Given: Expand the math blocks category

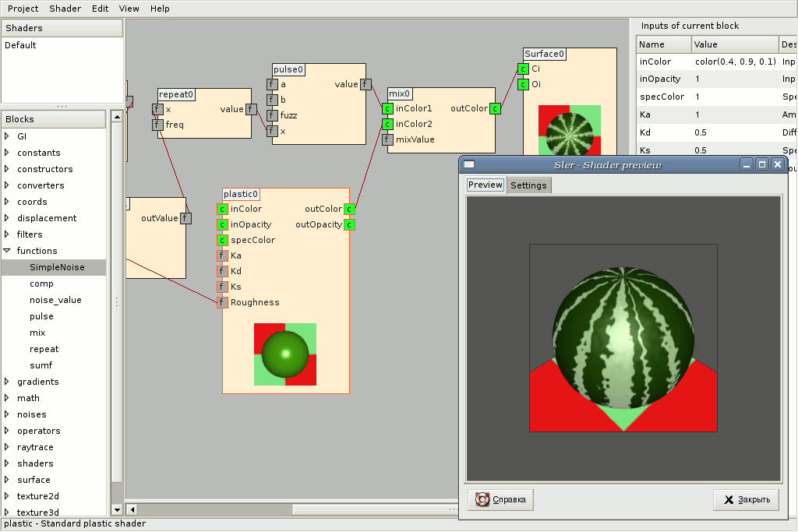Looking at the screenshot, I should pyautogui.click(x=7, y=398).
